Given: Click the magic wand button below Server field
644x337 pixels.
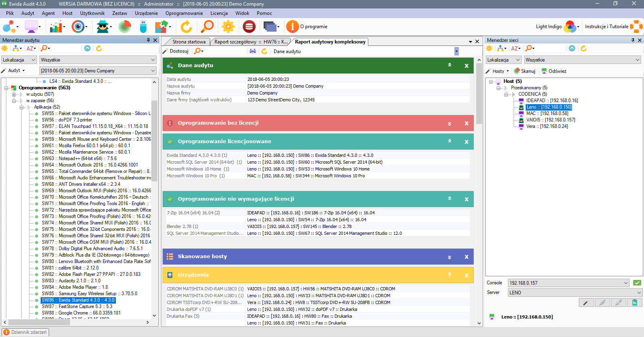Looking at the screenshot, I should pos(586,302).
